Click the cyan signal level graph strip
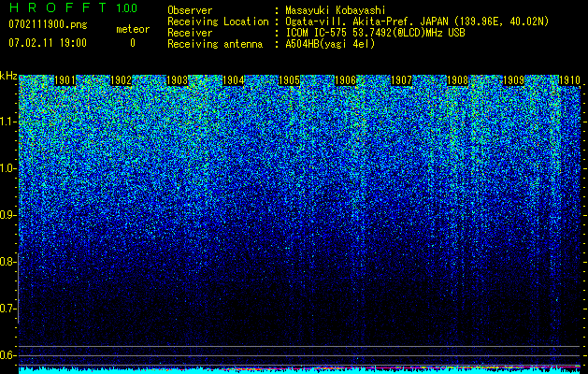Screen dimensions: 588x374 [x=300, y=370]
